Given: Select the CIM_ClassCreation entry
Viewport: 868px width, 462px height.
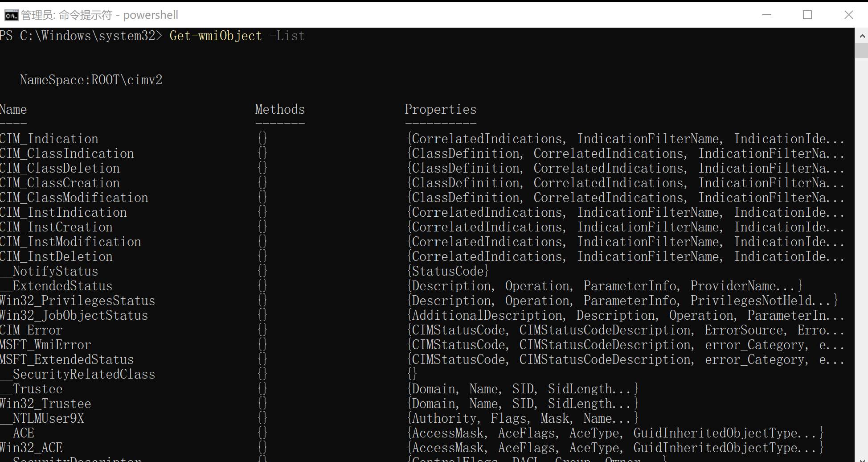Looking at the screenshot, I should (x=60, y=182).
